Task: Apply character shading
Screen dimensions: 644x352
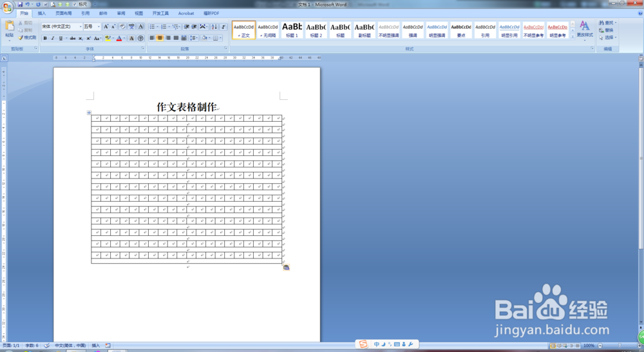Action: (x=131, y=38)
